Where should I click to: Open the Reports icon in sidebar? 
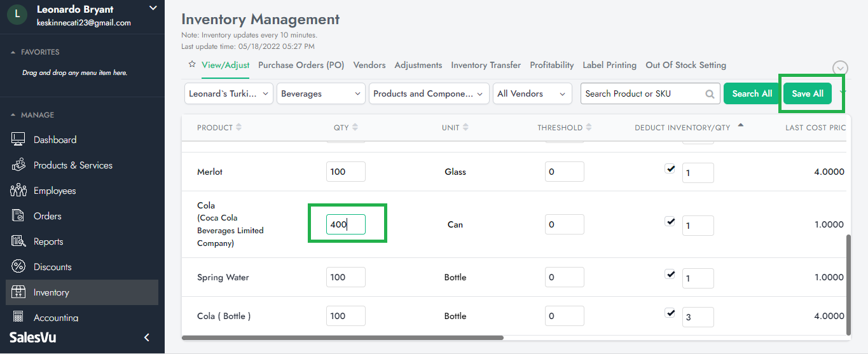point(18,242)
